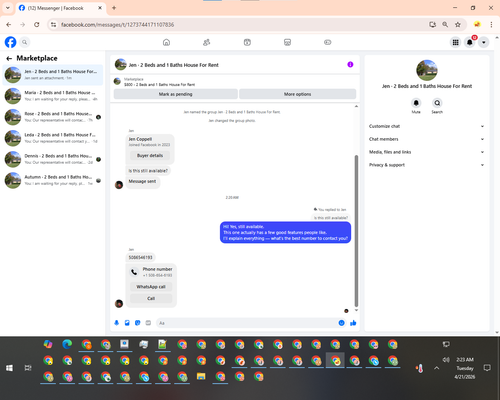Screen dimensions: 500x400
Task: Expand Privacy & support section
Action: click(426, 165)
